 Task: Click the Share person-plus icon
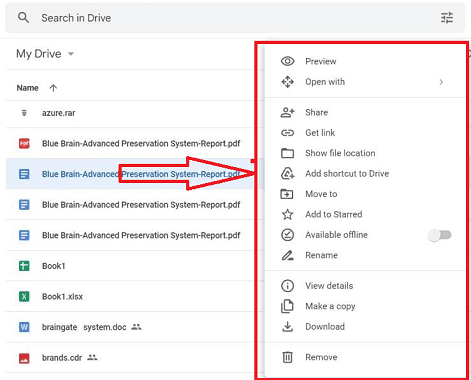pos(287,112)
